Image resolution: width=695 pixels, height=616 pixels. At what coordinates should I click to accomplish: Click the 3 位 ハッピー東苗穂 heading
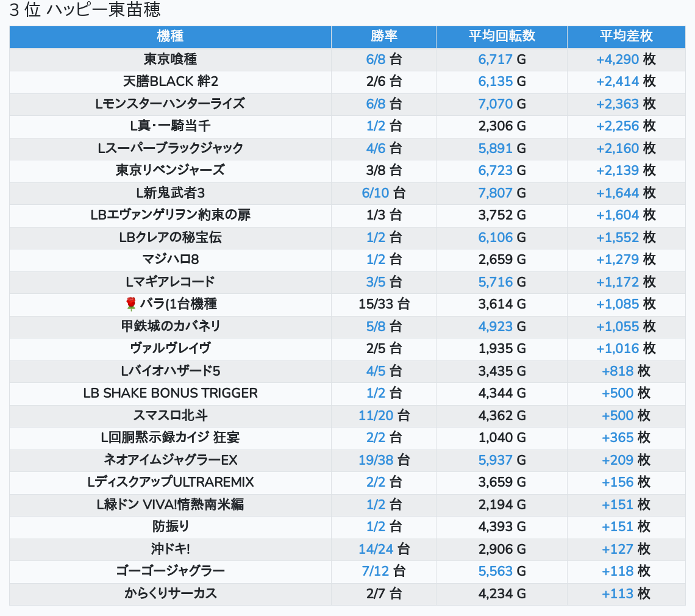tap(85, 10)
